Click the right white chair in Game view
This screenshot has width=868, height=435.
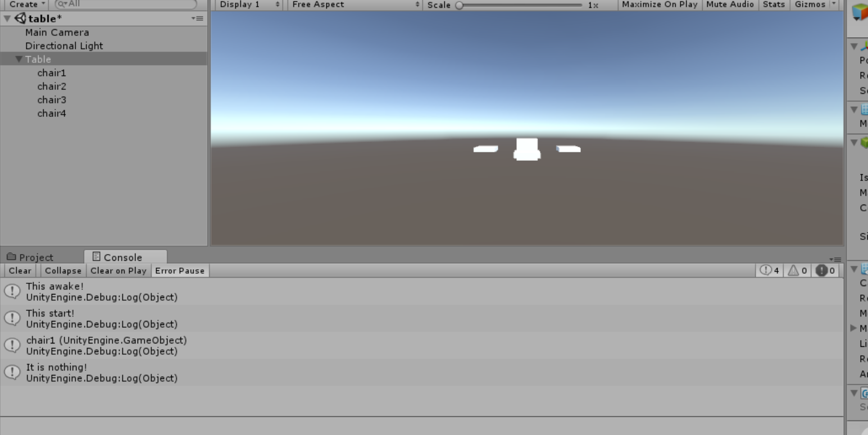pyautogui.click(x=568, y=149)
